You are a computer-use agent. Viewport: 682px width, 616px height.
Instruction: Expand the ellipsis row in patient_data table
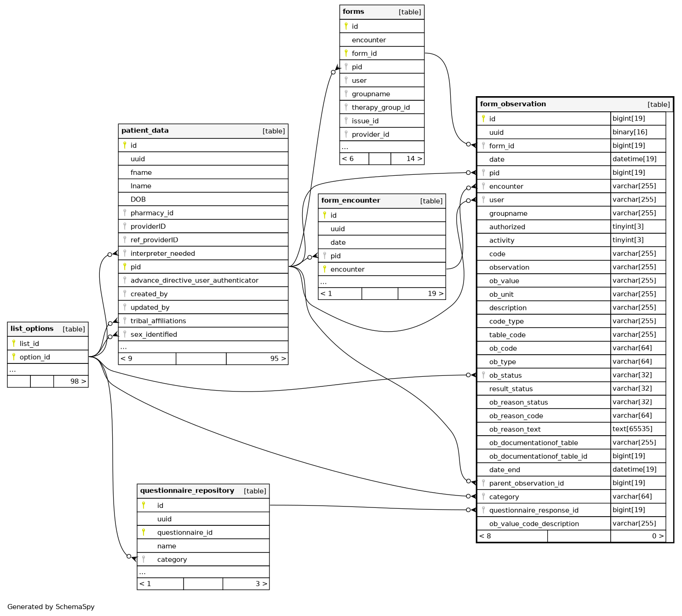pos(124,347)
